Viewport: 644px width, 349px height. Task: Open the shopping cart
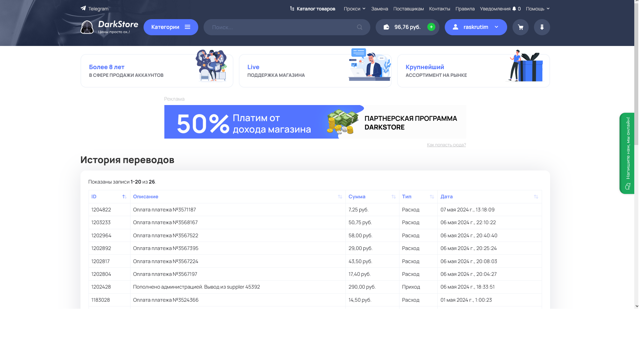pyautogui.click(x=521, y=27)
